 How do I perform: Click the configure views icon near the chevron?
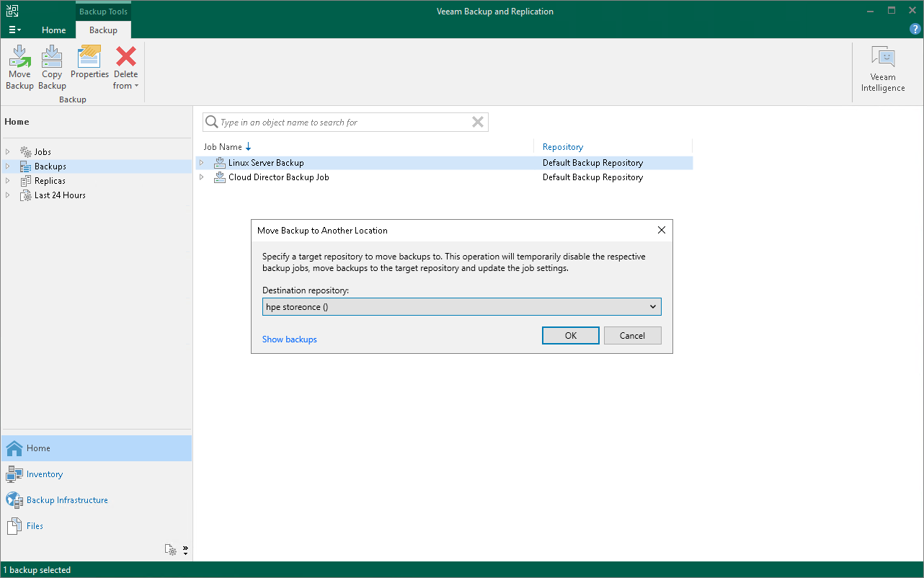(x=171, y=549)
